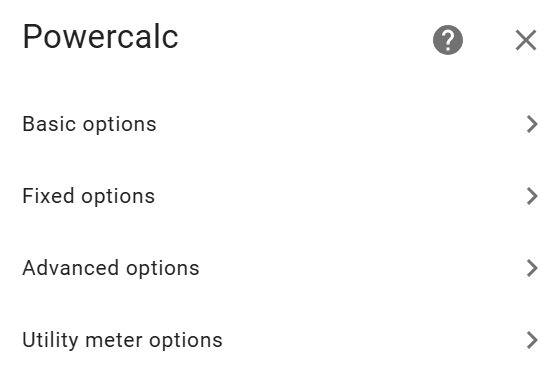Open the Fixed options menu entry
Screen dimensions: 559x375
tap(280, 196)
